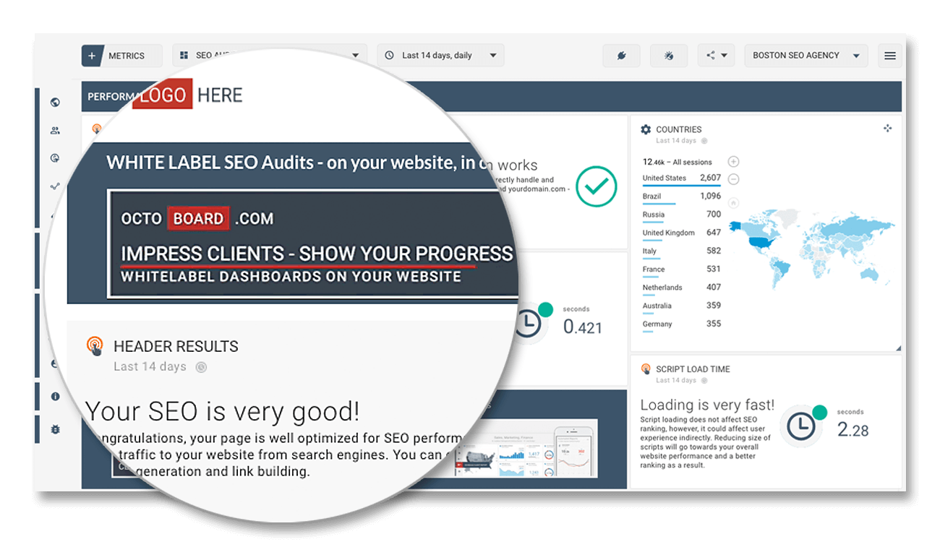Image resolution: width=940 pixels, height=560 pixels.
Task: Click the clock icon beside 0.421 seconds
Action: click(x=529, y=323)
